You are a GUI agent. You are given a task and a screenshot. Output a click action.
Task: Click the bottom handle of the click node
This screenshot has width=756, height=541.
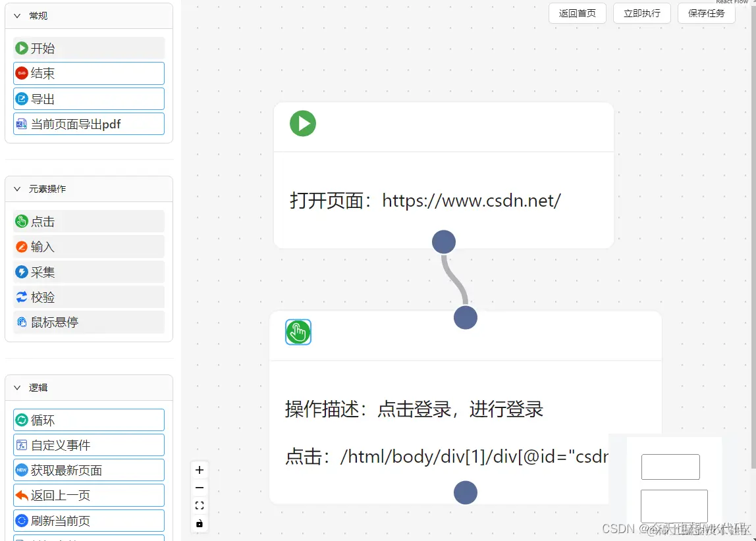(466, 493)
